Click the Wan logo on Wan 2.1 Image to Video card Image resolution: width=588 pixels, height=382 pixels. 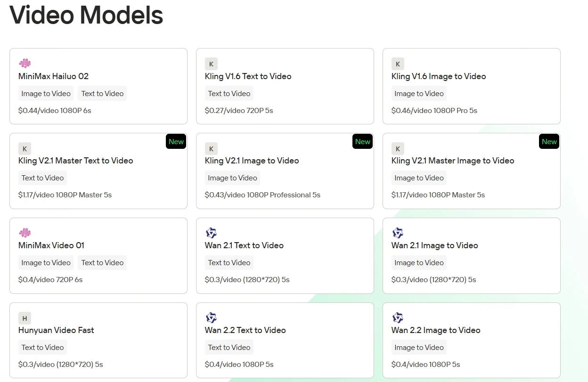click(398, 233)
